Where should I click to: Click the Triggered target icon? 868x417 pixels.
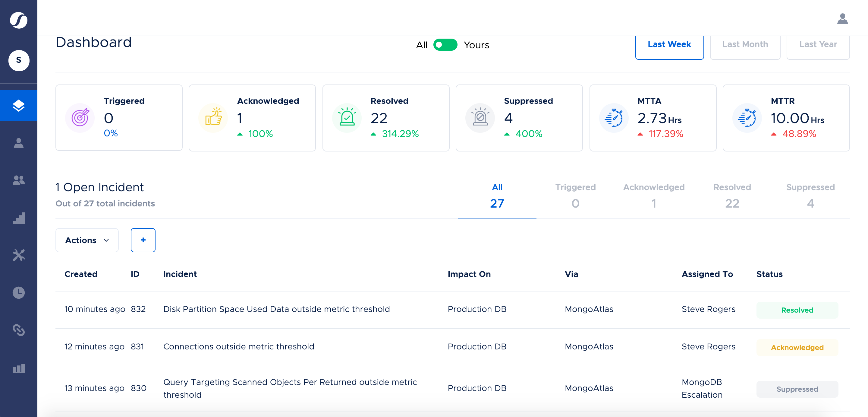coord(80,118)
